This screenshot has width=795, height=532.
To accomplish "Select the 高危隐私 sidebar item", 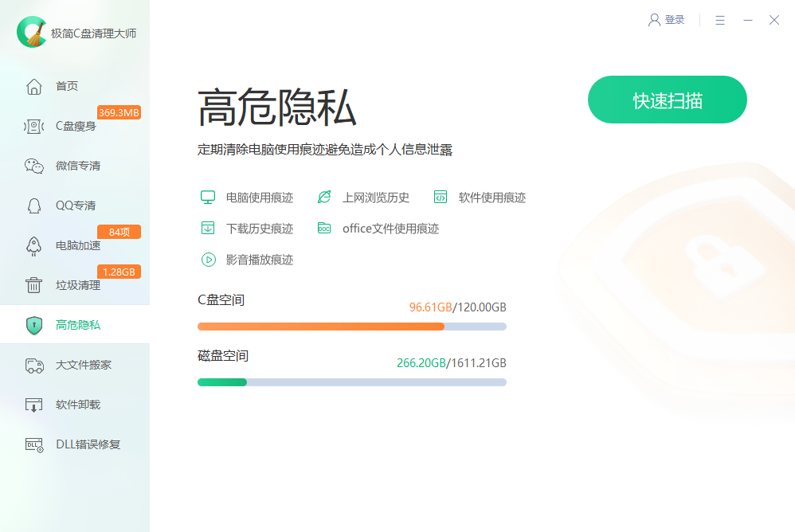I will tap(77, 325).
